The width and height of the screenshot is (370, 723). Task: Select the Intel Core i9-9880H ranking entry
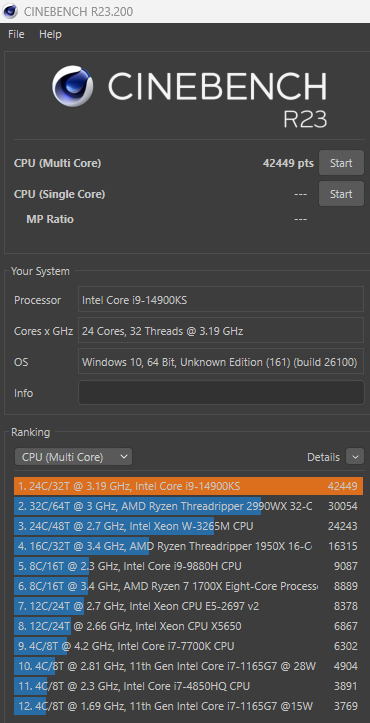pyautogui.click(x=188, y=566)
